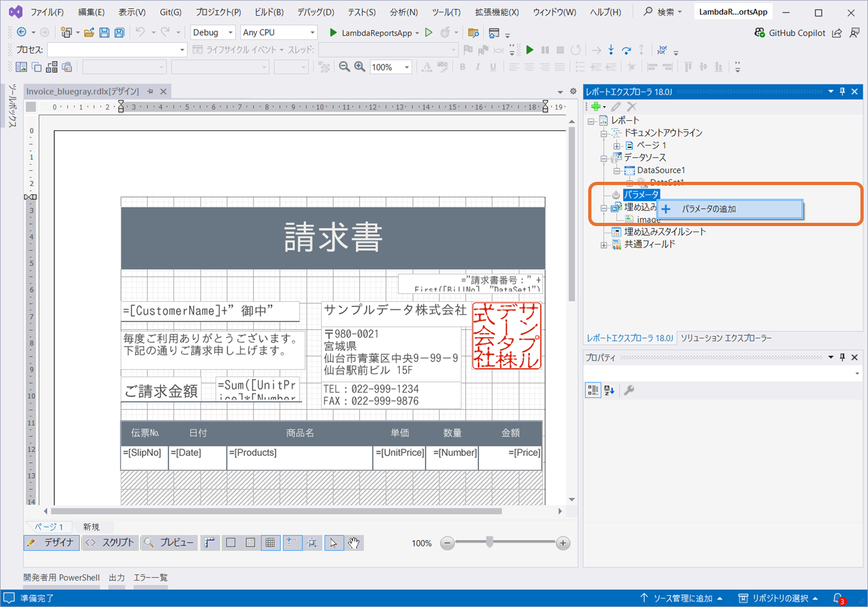Select the pan hand tool in designer toolbar

pos(354,543)
